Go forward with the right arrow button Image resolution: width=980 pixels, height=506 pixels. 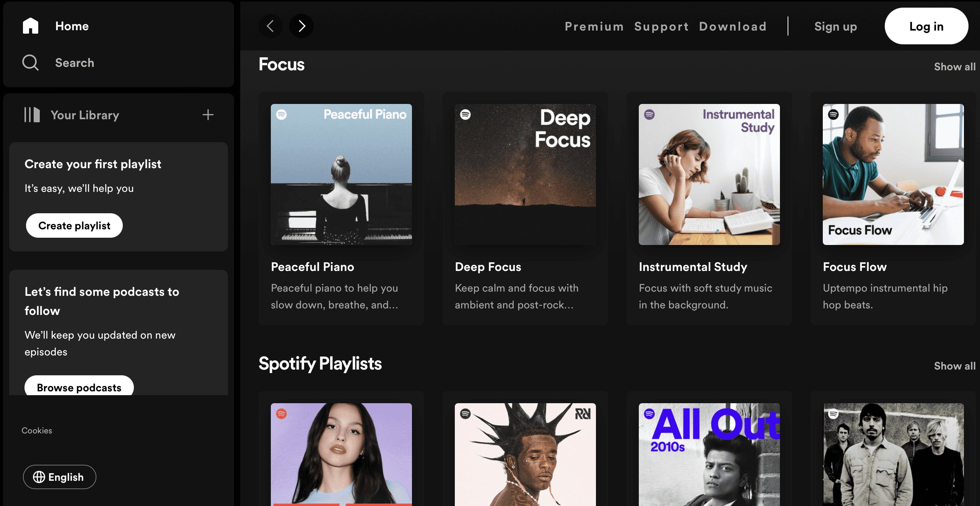pyautogui.click(x=301, y=26)
